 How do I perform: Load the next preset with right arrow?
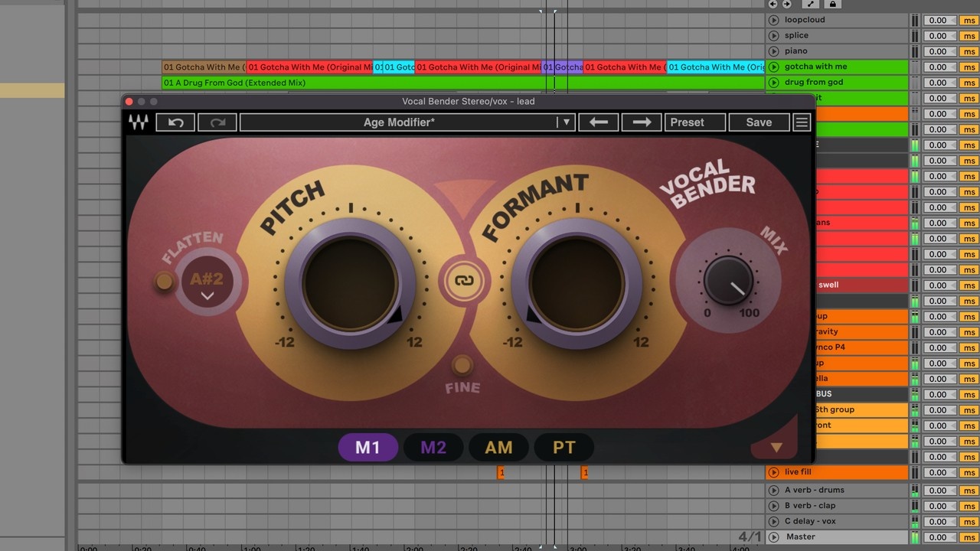(642, 122)
